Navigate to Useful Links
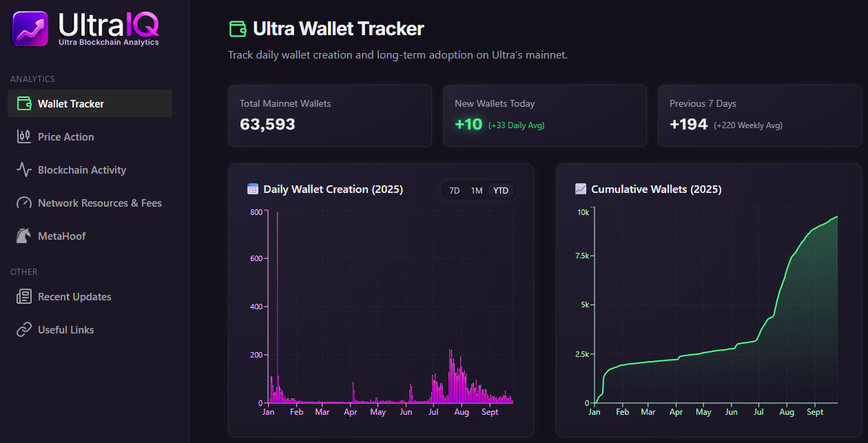Viewport: 868px width, 443px height. coord(65,329)
